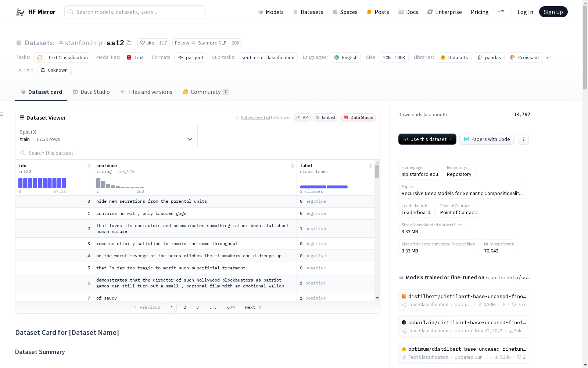588x368 pixels.
Task: Click Log In
Action: 525,12
